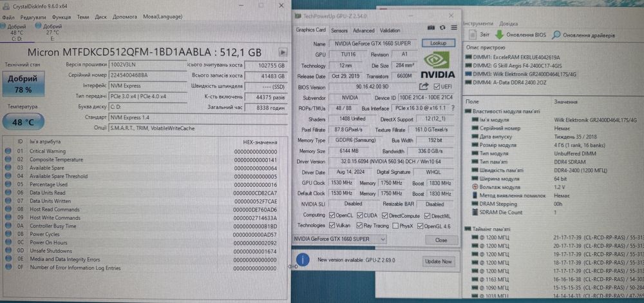This screenshot has height=303, width=644.
Task: Click the NVIDIA logo in GPU-Z
Action: (x=437, y=64)
